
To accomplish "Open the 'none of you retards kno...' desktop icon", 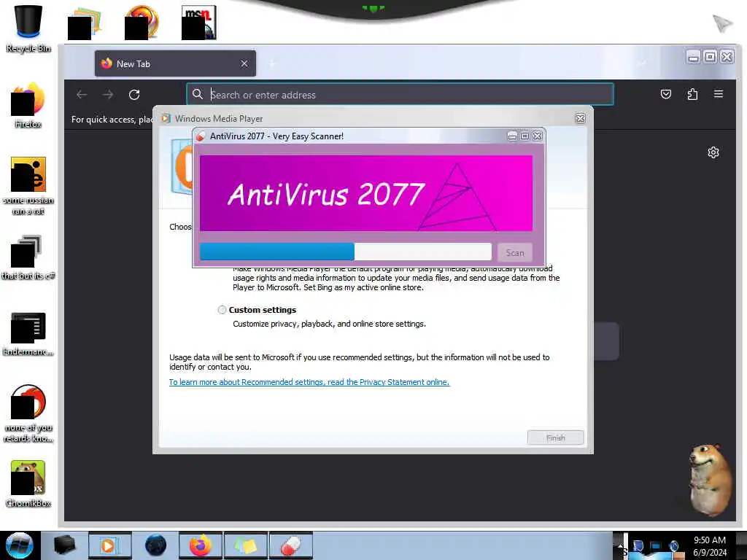I will pos(28,413).
